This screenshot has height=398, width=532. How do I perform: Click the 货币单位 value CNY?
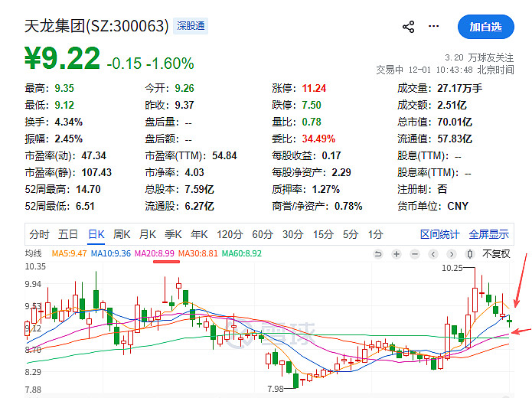(458, 207)
